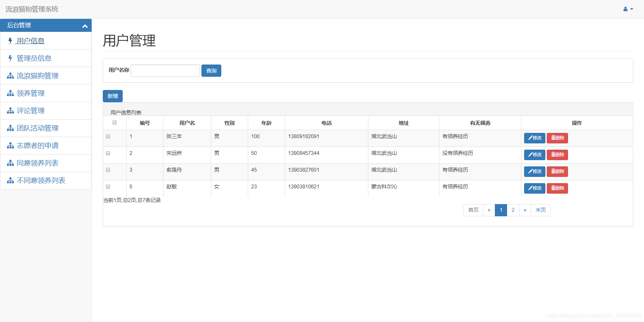
Task: Click the sitemap icon beside 评论管理
Action: 10,111
